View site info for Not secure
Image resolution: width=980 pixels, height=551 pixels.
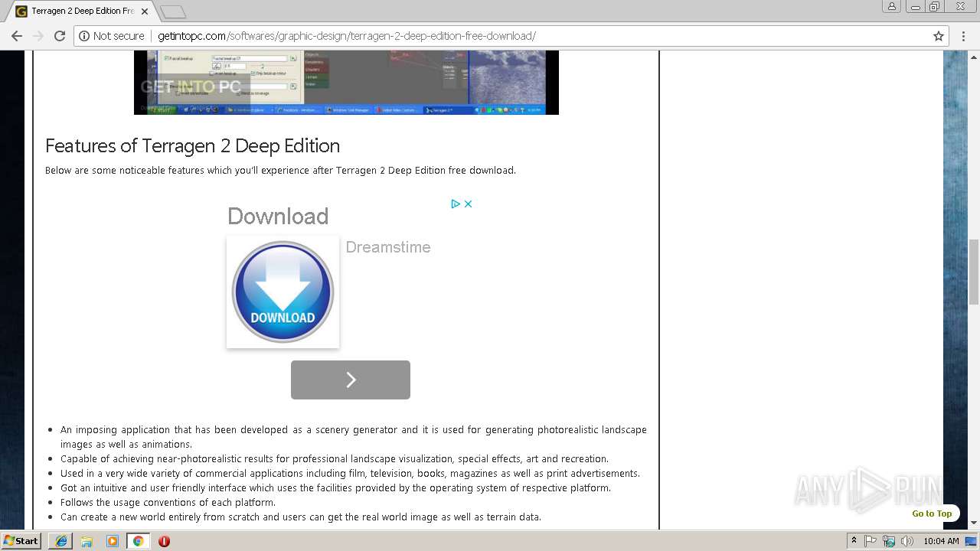[112, 36]
